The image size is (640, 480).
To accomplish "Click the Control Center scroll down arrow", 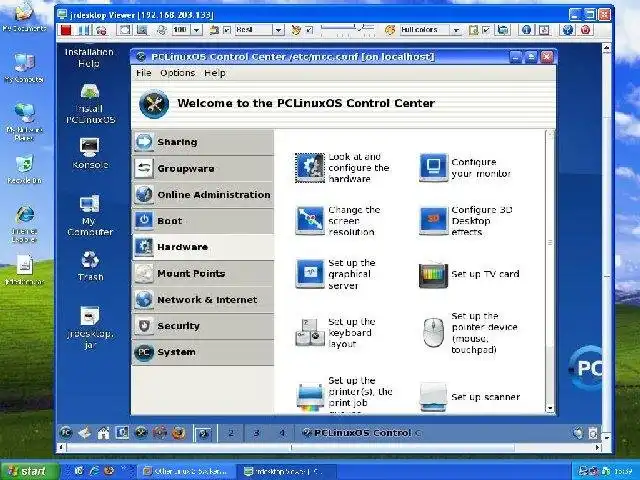I will (x=550, y=408).
